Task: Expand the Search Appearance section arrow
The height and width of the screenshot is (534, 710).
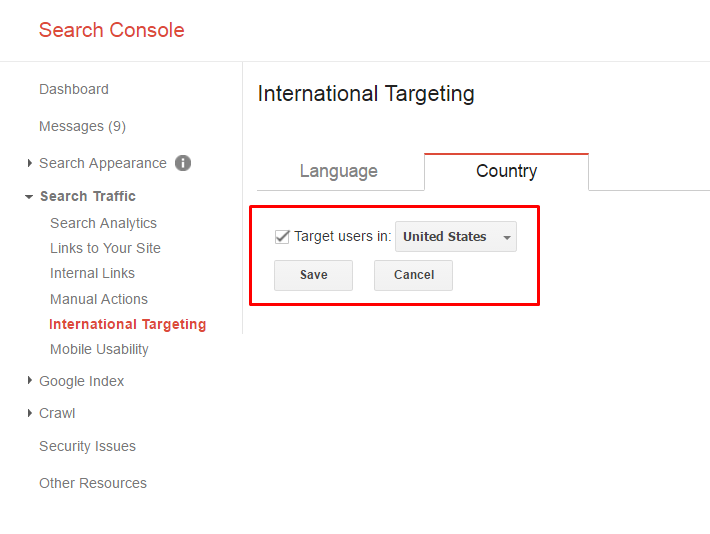Action: pyautogui.click(x=30, y=163)
